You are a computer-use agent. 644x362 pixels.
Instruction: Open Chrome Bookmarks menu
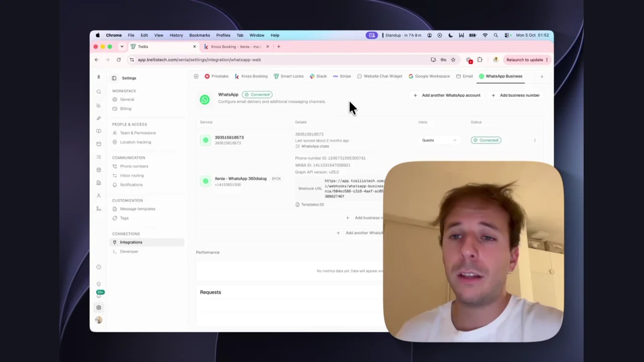[200, 35]
